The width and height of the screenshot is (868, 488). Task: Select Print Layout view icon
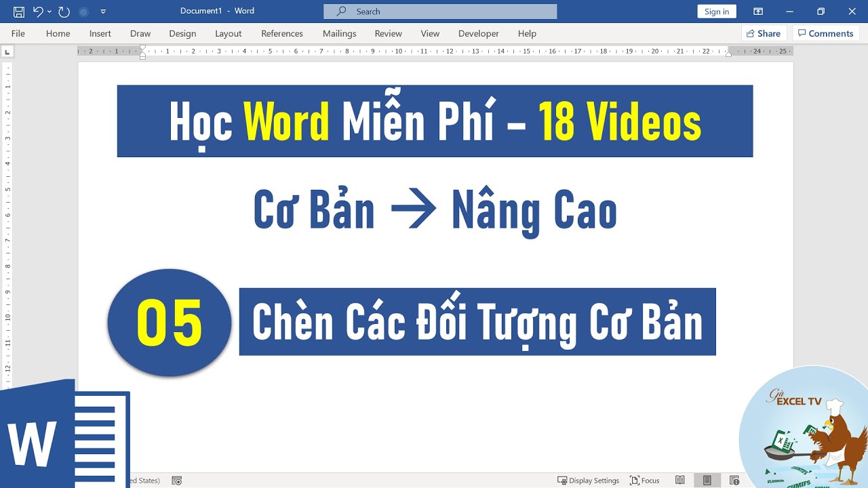(707, 481)
